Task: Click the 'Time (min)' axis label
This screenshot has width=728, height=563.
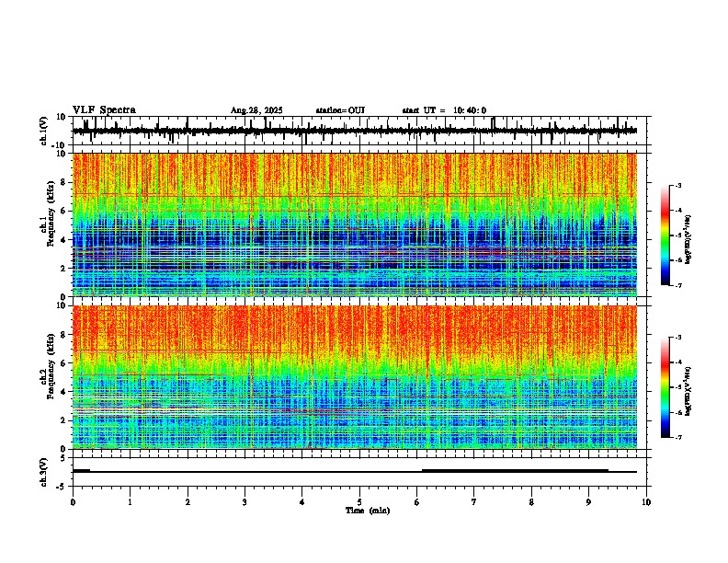Action: click(368, 511)
